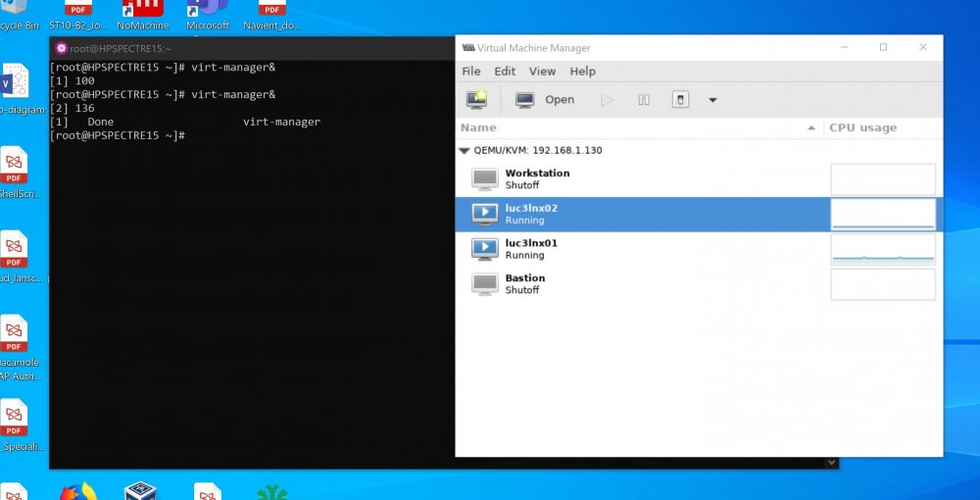Select the Bastion virtual machine row
The width and height of the screenshot is (980, 500).
coord(699,284)
